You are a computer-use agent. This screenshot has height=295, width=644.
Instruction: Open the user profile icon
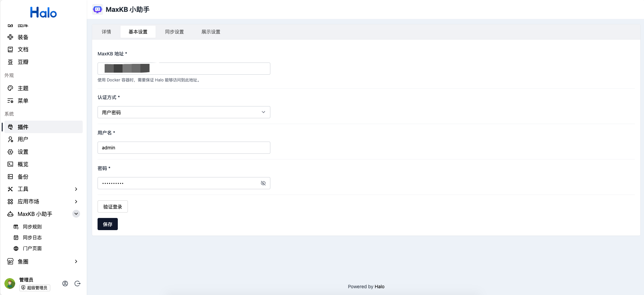(x=65, y=284)
